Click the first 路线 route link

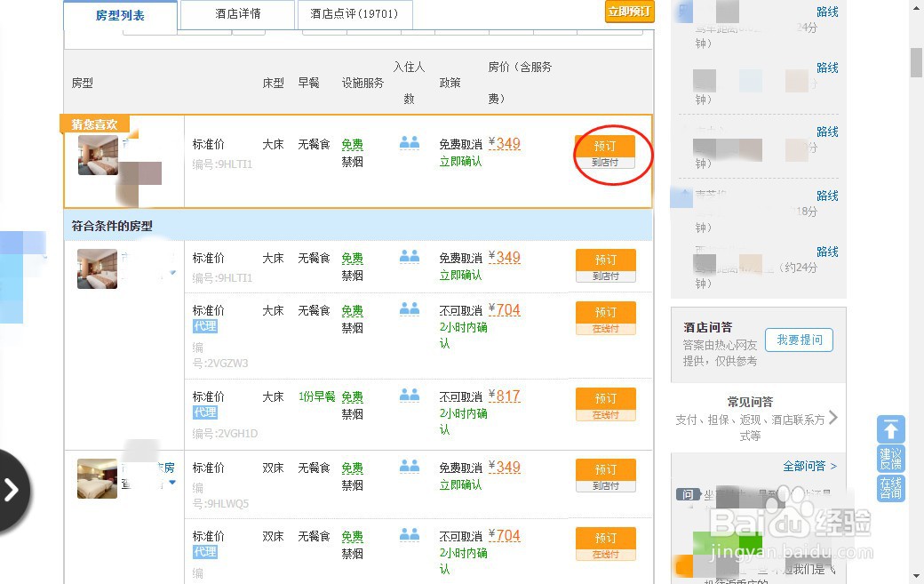(x=827, y=12)
